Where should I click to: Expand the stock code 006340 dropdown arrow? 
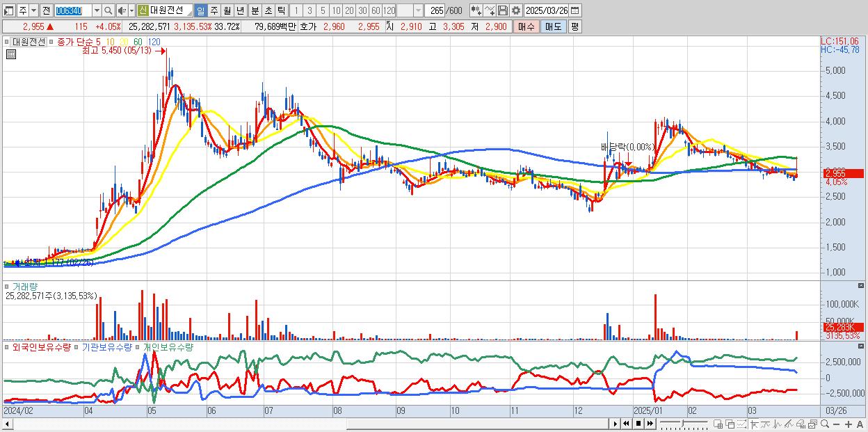tap(97, 10)
